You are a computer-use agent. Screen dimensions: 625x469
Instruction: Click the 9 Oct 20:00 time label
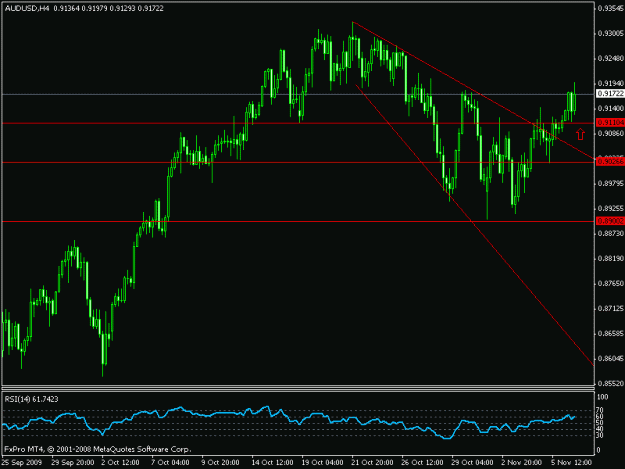point(220,463)
